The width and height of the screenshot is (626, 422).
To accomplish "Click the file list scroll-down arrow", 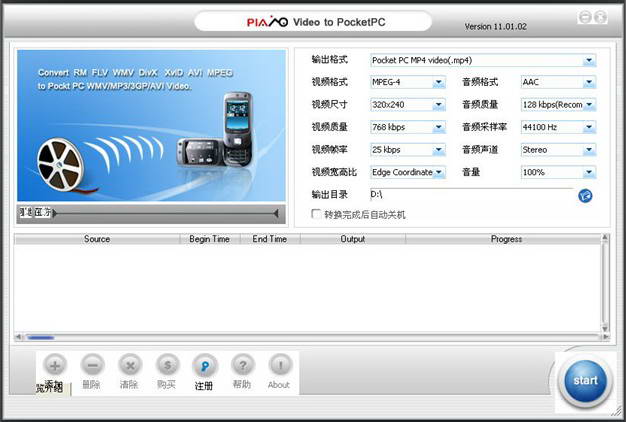I will tap(605, 329).
